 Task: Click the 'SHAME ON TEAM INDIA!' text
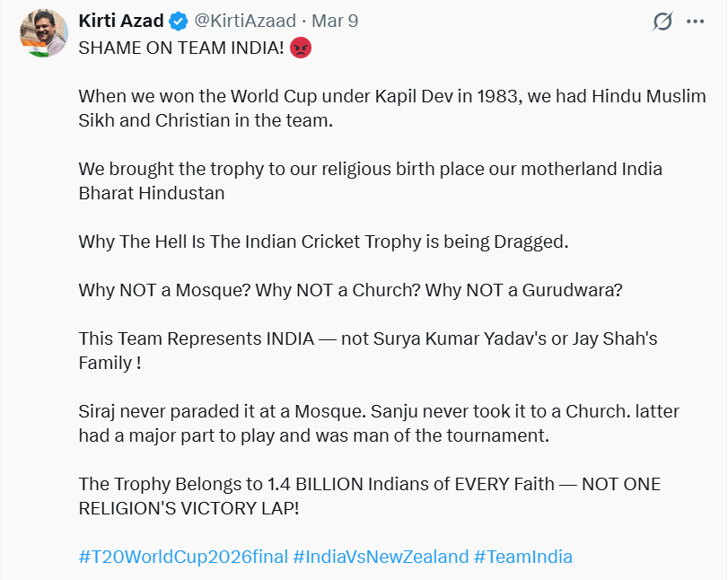coord(181,48)
